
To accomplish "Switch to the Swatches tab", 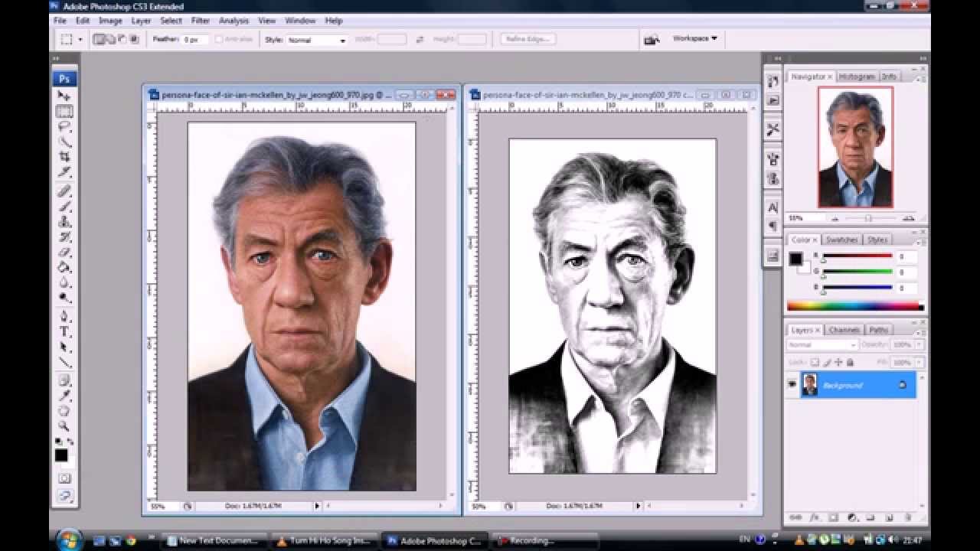I will [842, 239].
